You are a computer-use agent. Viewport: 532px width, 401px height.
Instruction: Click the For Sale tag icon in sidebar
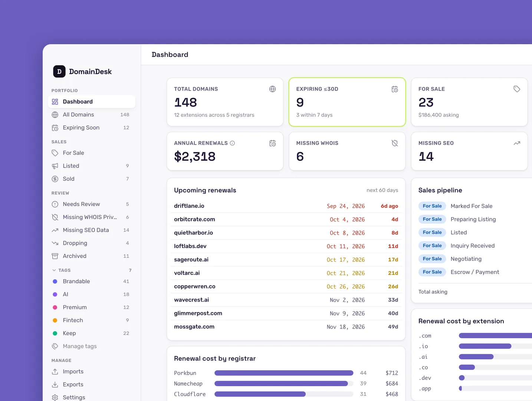point(55,153)
